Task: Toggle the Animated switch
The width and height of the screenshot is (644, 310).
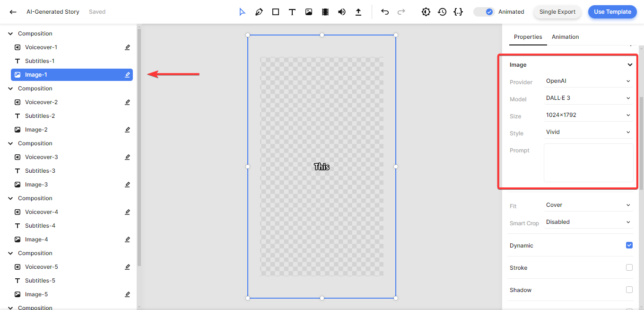Action: [x=484, y=12]
